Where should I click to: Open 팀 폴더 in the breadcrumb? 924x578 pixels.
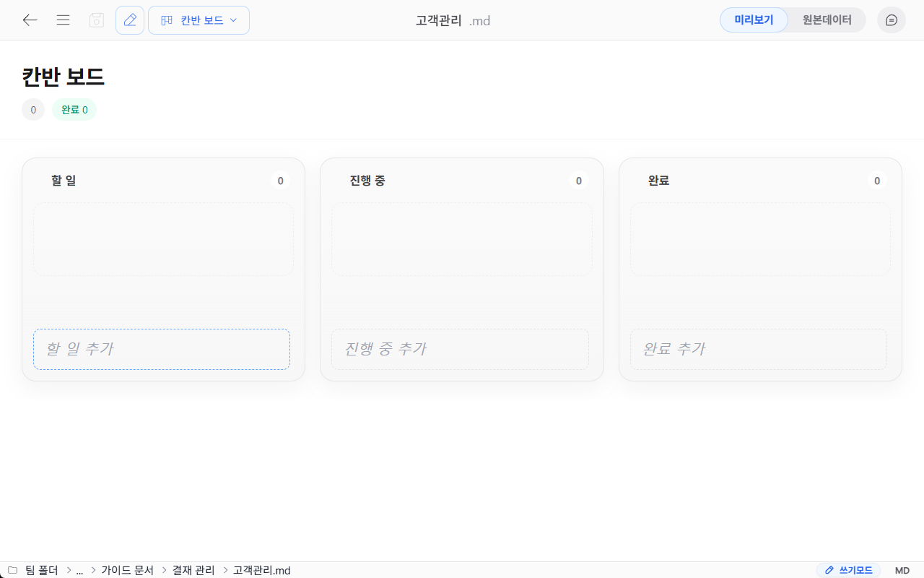[42, 570]
